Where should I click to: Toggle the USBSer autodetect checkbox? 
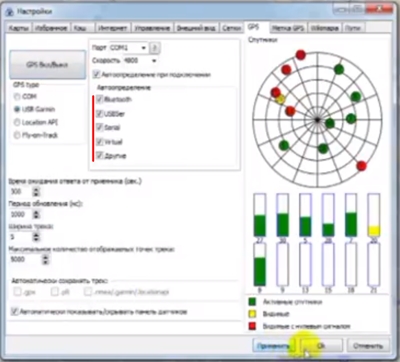99,114
